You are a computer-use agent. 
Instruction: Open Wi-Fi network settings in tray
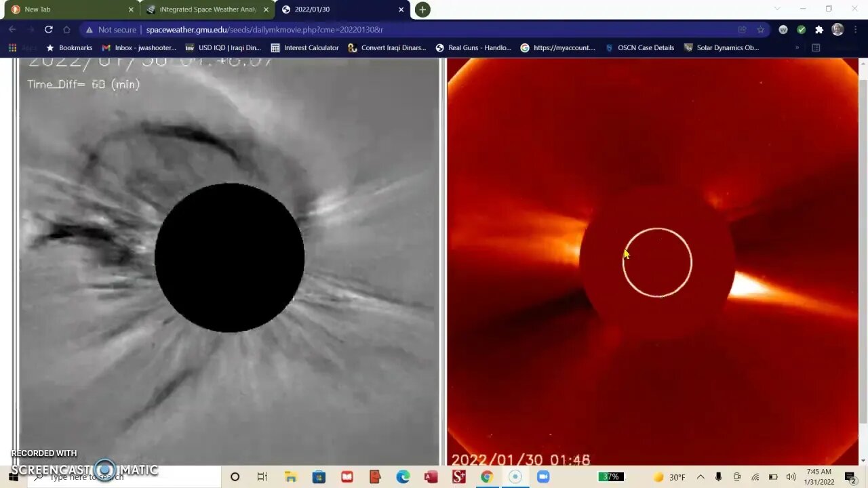pyautogui.click(x=755, y=477)
